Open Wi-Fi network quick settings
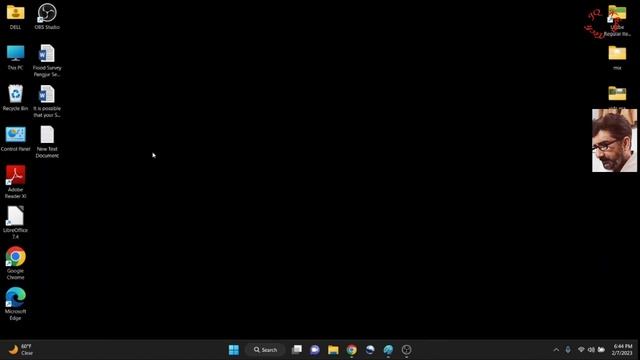Image resolution: width=640 pixels, height=360 pixels. pos(581,350)
